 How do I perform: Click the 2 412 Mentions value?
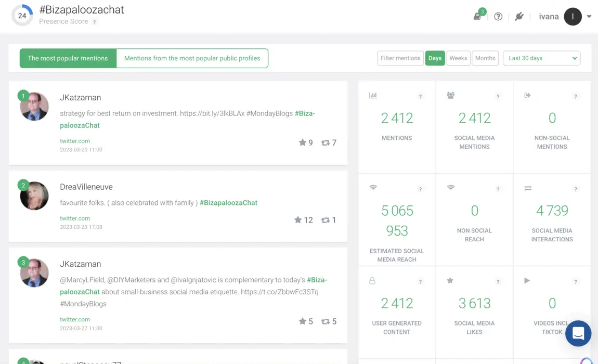coord(397,118)
